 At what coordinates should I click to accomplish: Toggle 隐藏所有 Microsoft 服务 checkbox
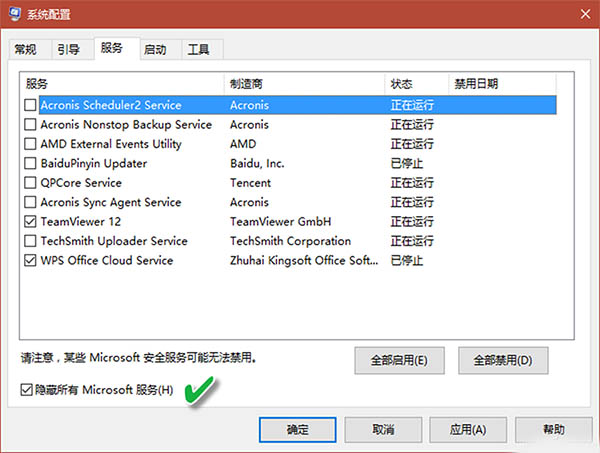pos(27,389)
